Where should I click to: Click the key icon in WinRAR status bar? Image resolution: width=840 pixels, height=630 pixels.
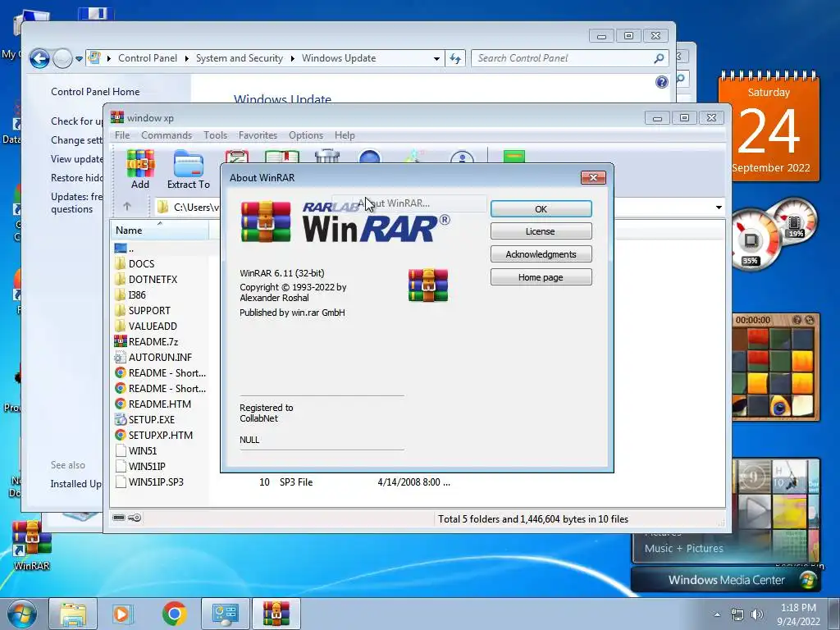point(135,518)
